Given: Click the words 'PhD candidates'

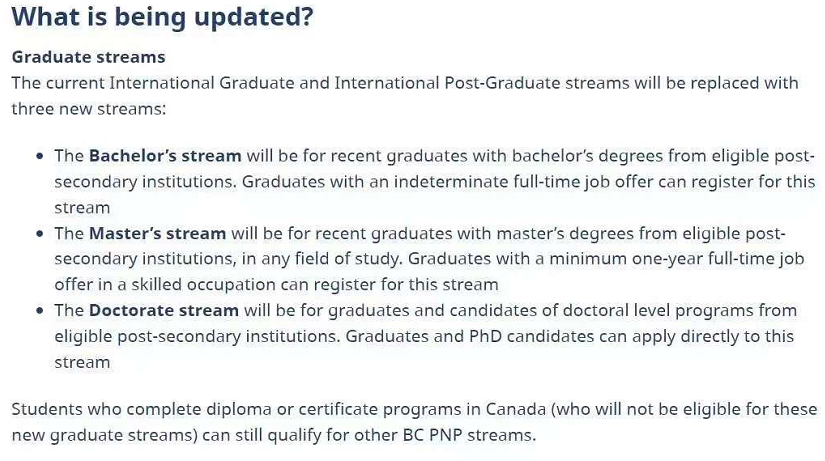Looking at the screenshot, I should (531, 336).
